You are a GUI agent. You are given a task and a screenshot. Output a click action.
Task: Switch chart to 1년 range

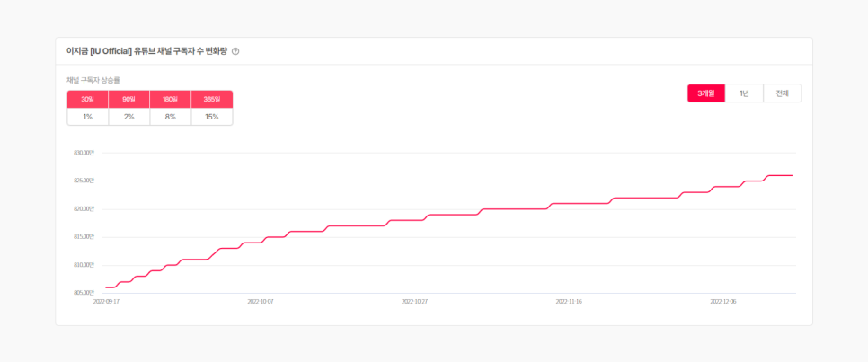coord(744,93)
